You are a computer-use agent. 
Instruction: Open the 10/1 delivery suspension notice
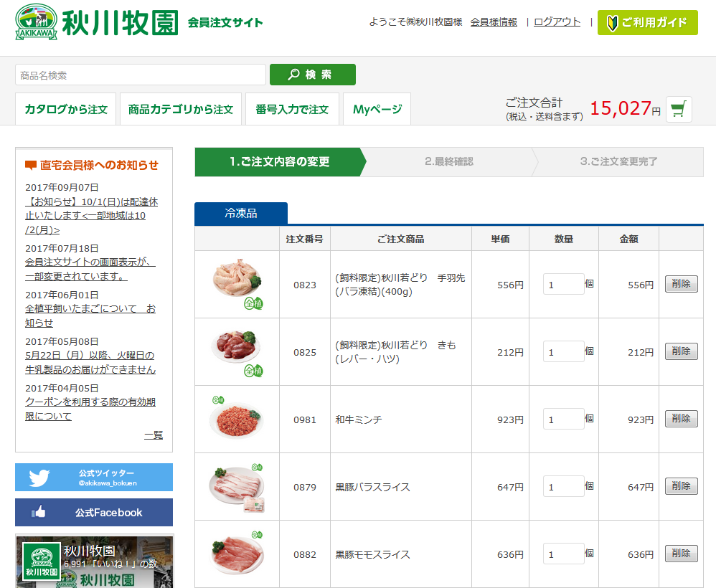coord(91,215)
